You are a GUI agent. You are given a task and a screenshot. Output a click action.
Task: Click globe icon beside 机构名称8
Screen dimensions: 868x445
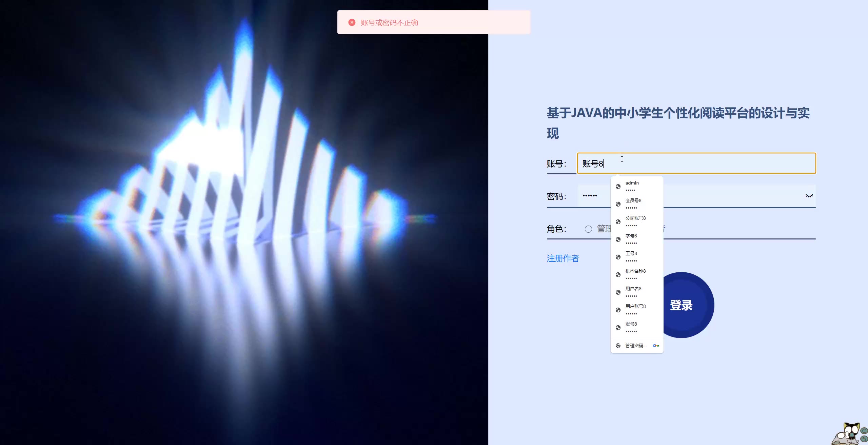[618, 275]
